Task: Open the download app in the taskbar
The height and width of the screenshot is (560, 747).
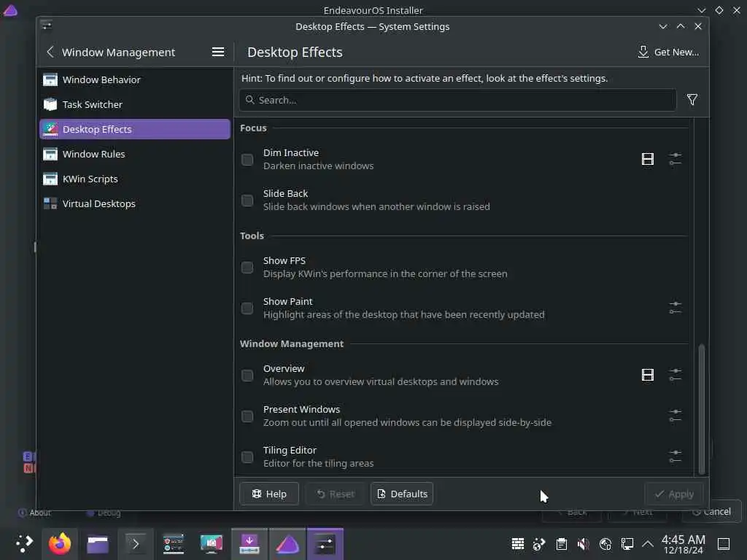Action: [x=249, y=544]
